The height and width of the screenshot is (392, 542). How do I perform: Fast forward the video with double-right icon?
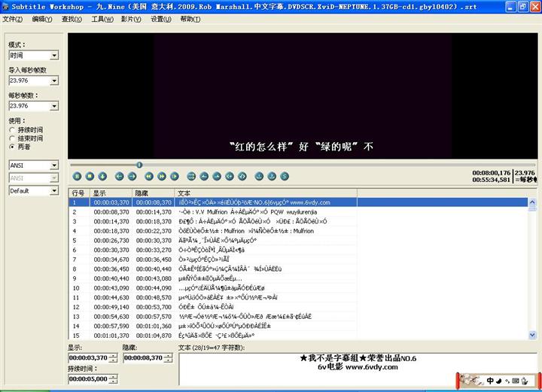pos(162,177)
